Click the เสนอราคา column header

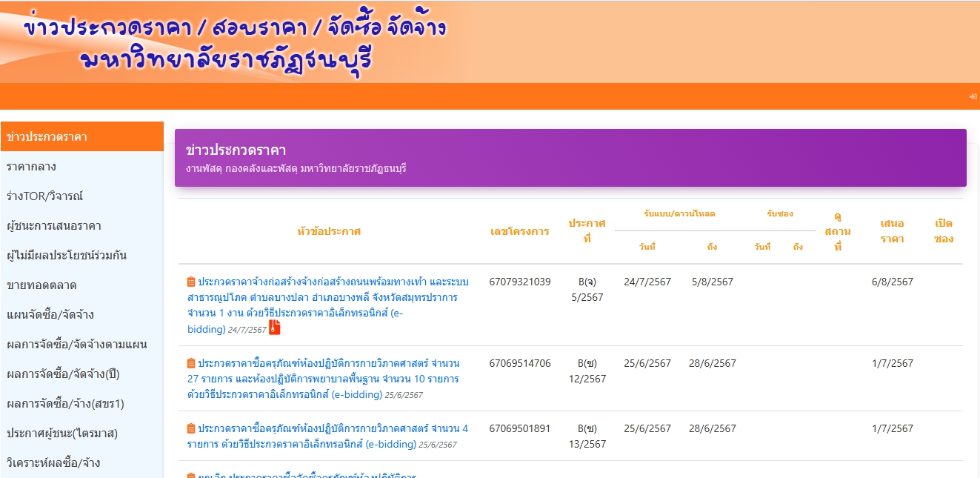(x=892, y=231)
